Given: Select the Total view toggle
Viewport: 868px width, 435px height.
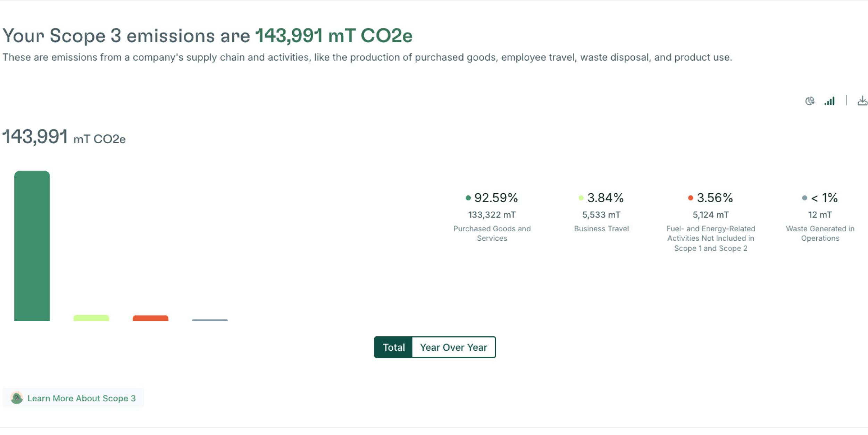Looking at the screenshot, I should (393, 347).
